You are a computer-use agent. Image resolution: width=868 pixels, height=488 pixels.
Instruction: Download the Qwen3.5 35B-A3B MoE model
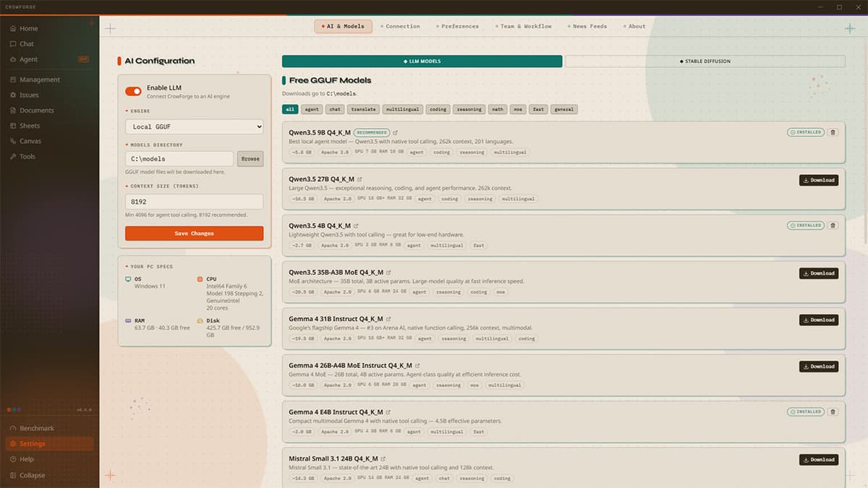tap(819, 273)
